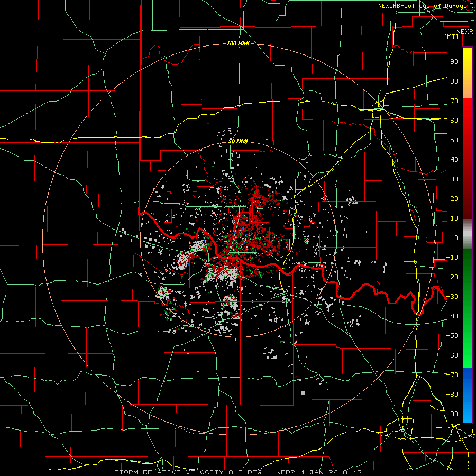This screenshot has width=476, height=476.
Task: Click the 20 value on the velocity scale
Action: (454, 199)
